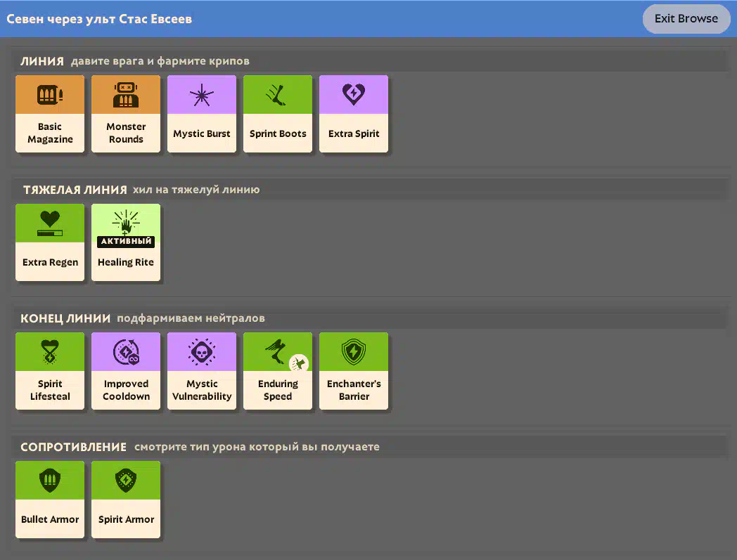The image size is (737, 560).
Task: Click the 'давите врага и фармите крипов' description
Action: [x=160, y=61]
